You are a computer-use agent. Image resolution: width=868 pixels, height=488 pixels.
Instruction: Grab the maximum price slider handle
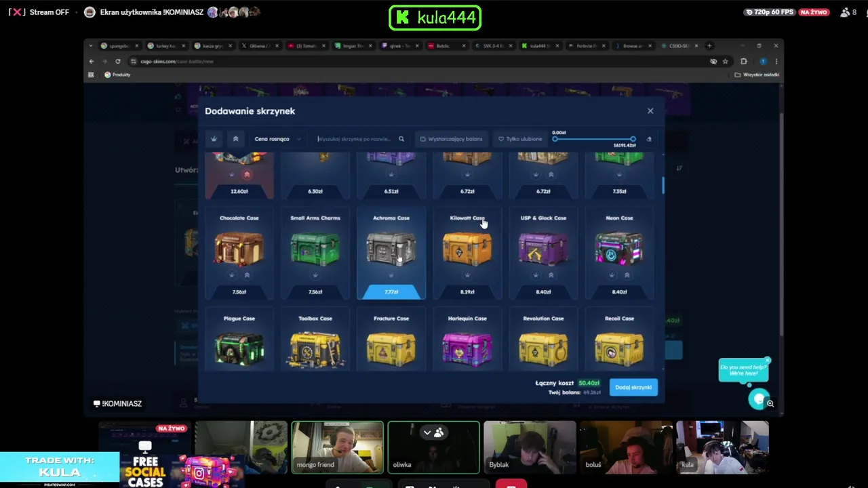click(x=633, y=139)
